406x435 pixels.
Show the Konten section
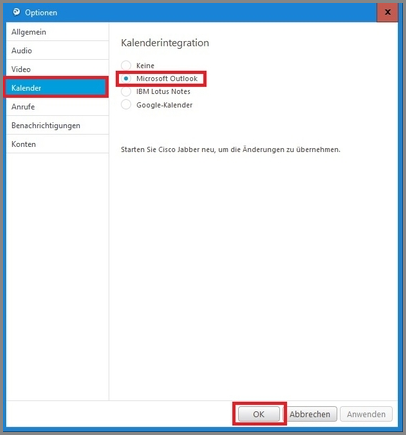point(57,144)
